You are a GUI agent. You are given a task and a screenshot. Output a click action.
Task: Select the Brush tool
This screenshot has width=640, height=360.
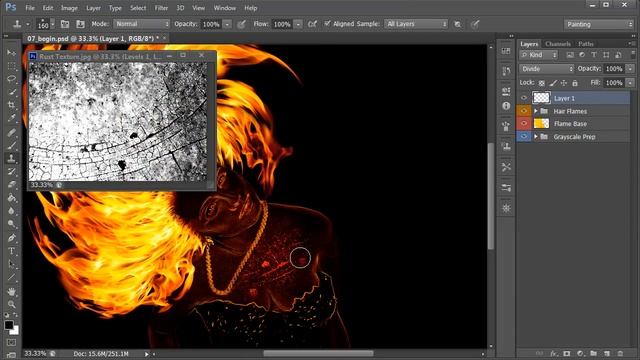[11, 145]
